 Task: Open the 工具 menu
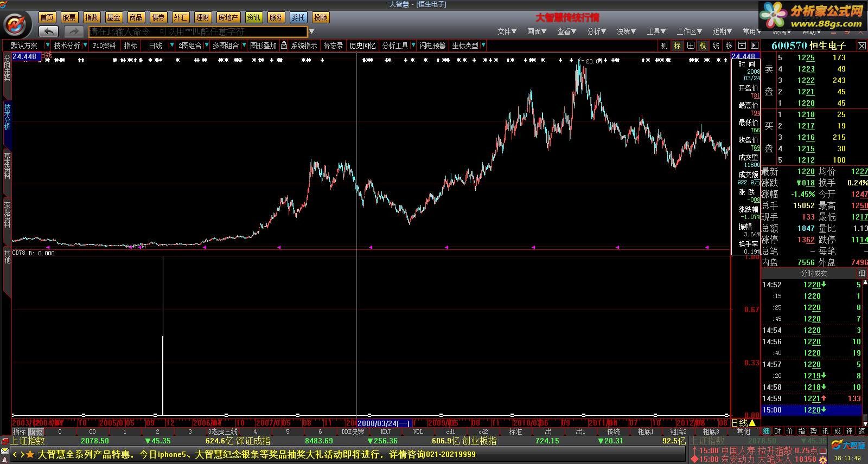pyautogui.click(x=656, y=31)
